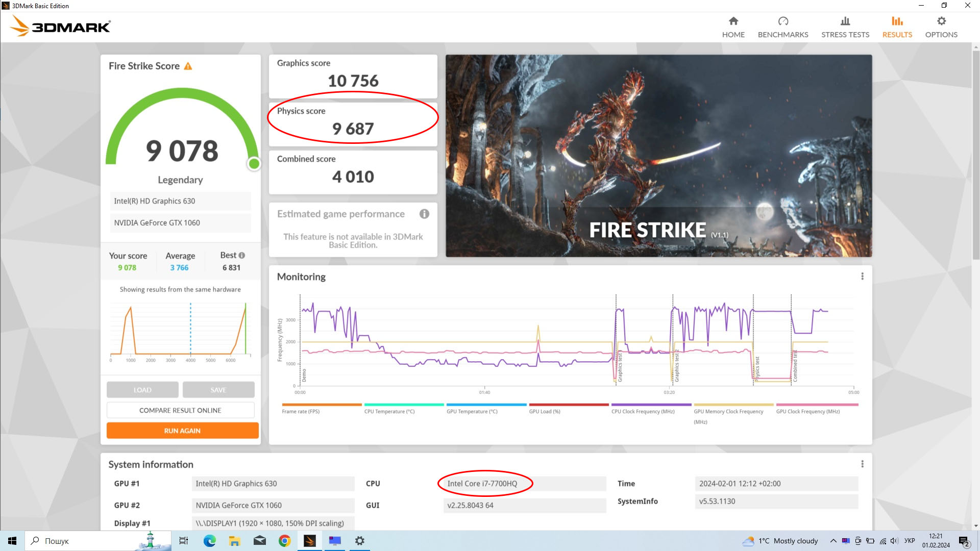This screenshot has width=980, height=551.
Task: Open the System information three-dot menu
Action: 862,464
